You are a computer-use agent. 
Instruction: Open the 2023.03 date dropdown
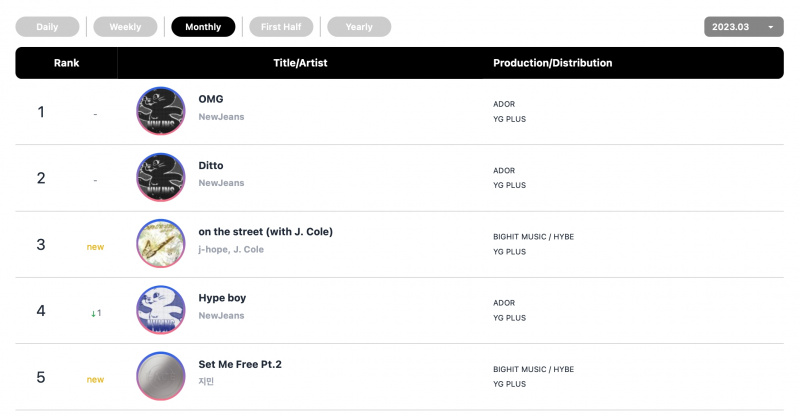[744, 27]
